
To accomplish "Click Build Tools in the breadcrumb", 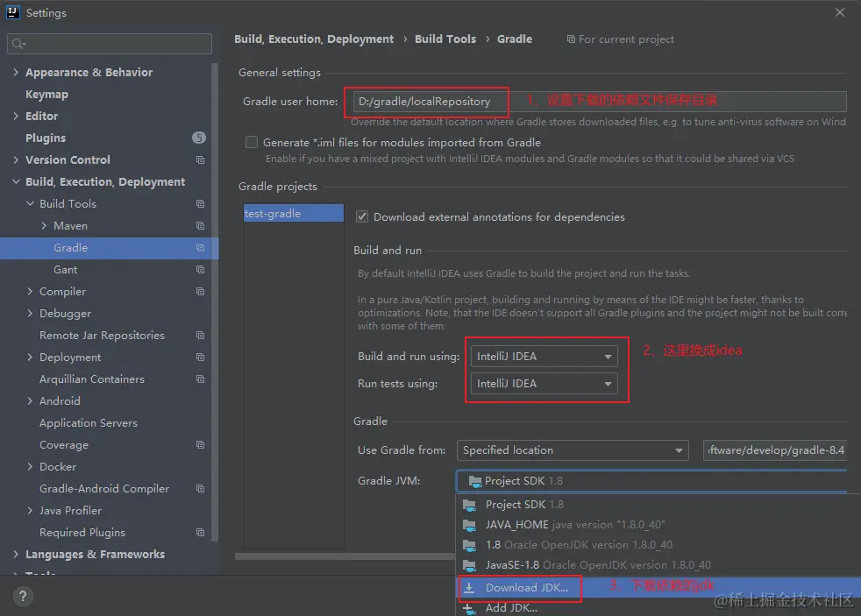I will 445,39.
